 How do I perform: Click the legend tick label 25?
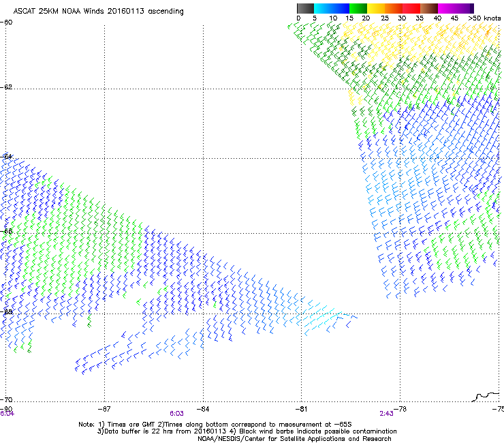click(385, 18)
